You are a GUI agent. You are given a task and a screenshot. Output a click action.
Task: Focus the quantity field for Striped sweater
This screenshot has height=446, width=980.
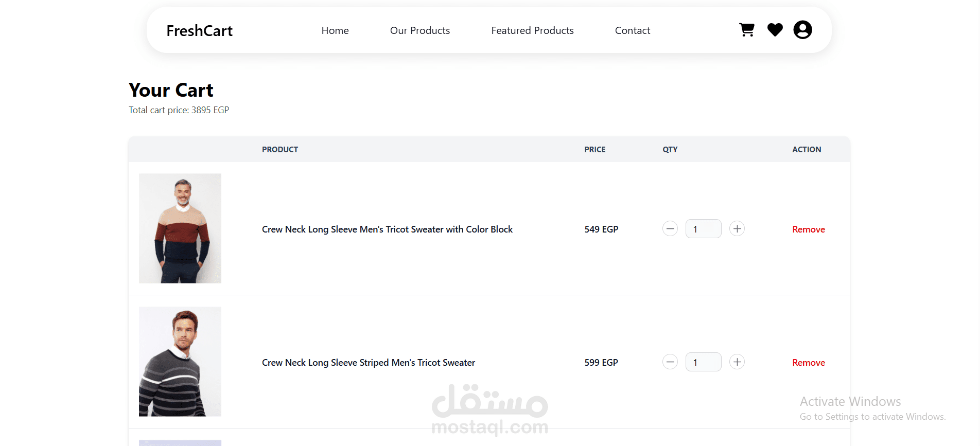tap(703, 362)
